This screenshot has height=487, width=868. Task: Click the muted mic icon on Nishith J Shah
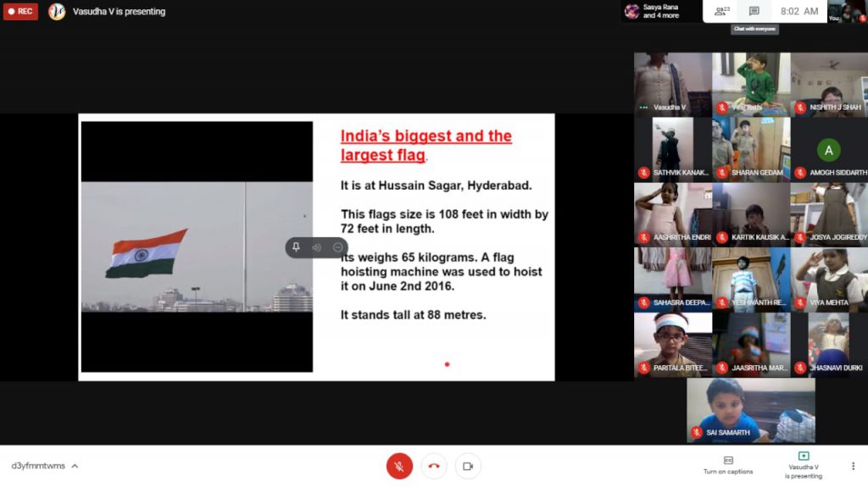click(800, 108)
